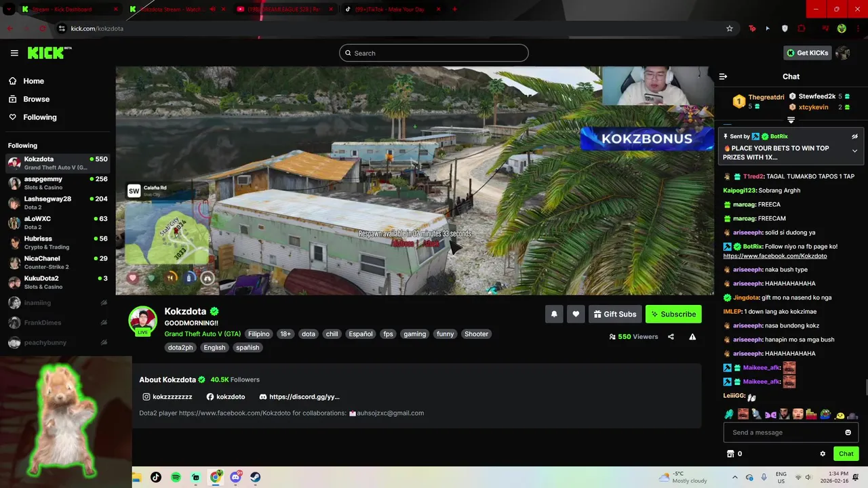Select the Español tag
The height and width of the screenshot is (488, 868).
(x=360, y=334)
